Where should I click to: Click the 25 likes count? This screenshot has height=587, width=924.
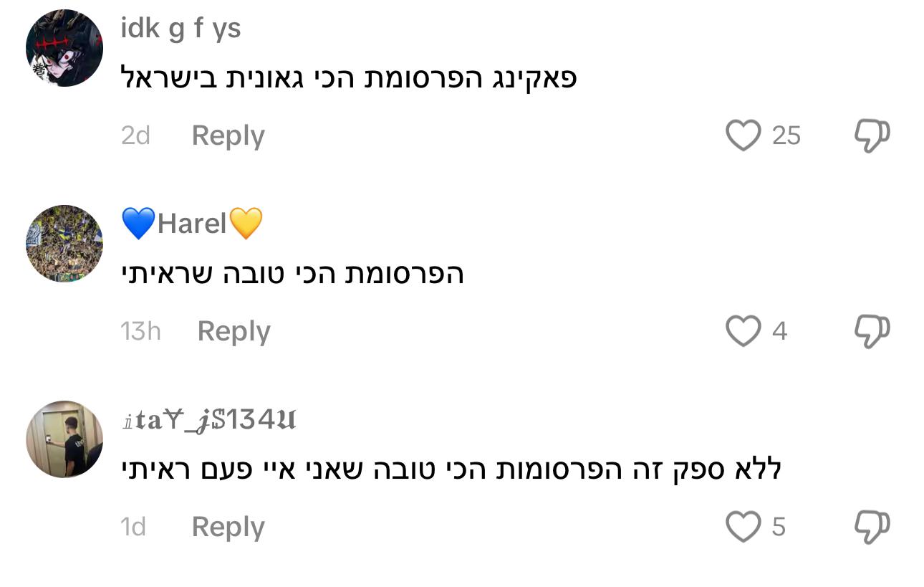(x=786, y=135)
